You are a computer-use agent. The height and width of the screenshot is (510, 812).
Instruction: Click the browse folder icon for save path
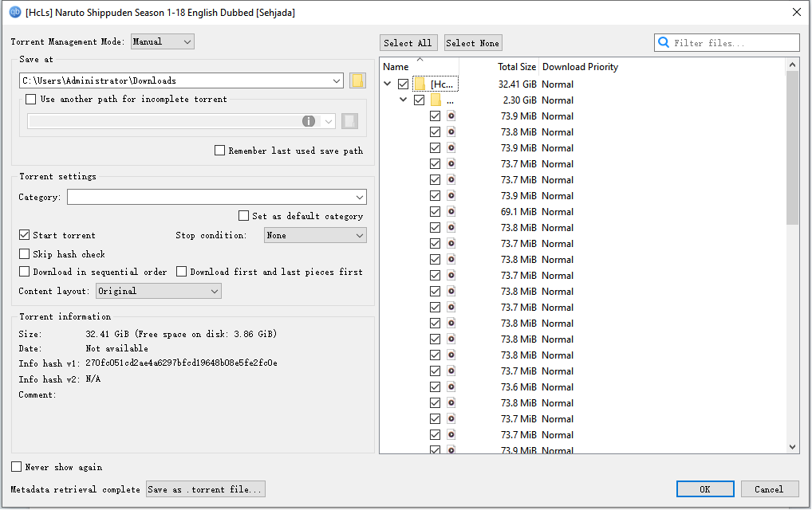pyautogui.click(x=357, y=80)
